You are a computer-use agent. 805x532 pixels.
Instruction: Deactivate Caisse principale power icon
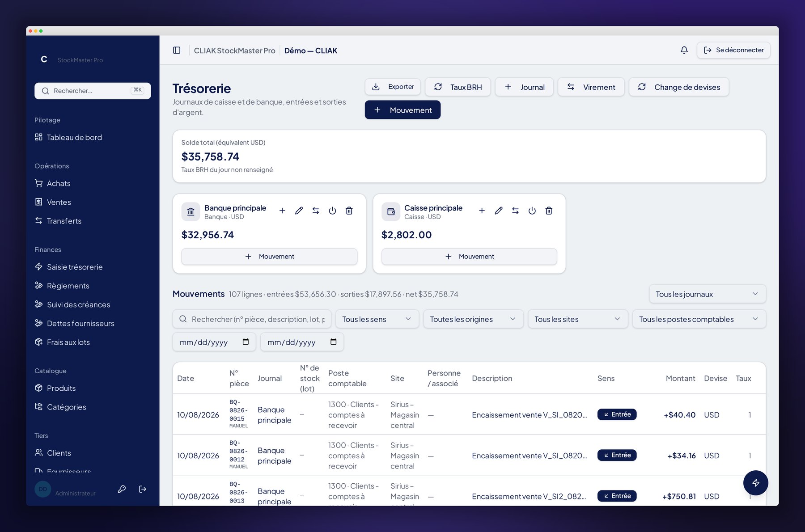tap(532, 211)
